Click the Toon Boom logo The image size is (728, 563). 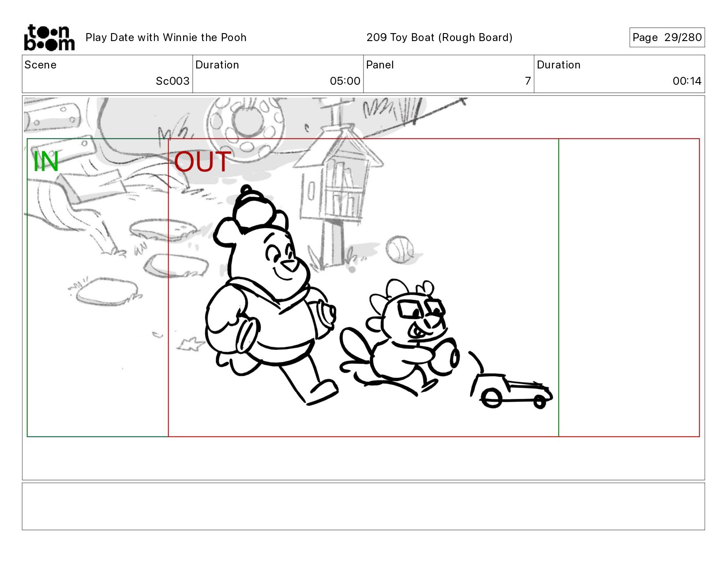(x=49, y=38)
